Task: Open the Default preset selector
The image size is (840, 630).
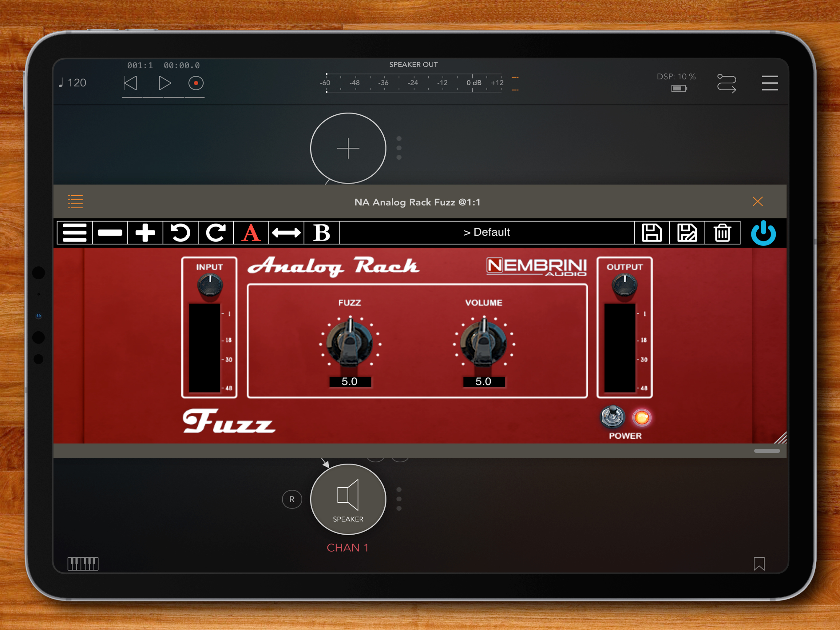Action: point(486,232)
